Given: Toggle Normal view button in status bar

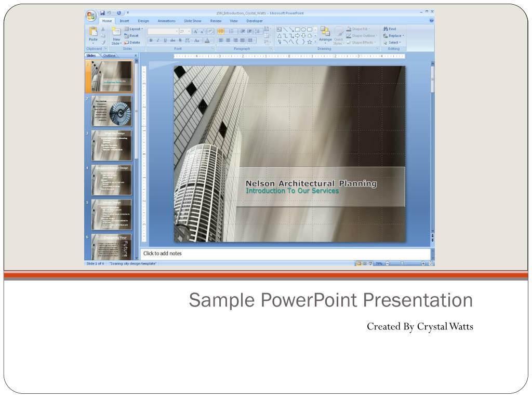Looking at the screenshot, I should [358, 263].
